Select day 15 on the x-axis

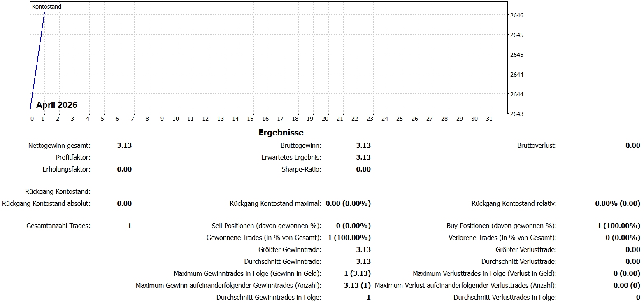(250, 119)
